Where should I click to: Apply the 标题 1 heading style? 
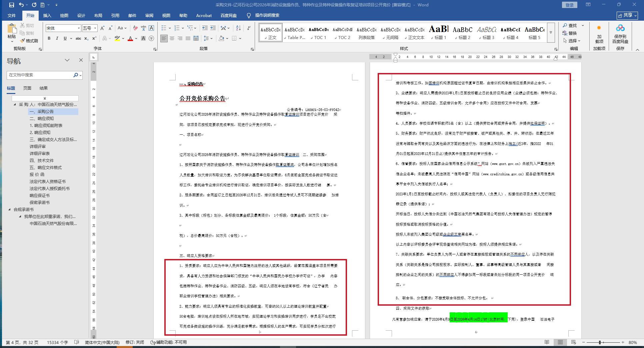tap(439, 33)
